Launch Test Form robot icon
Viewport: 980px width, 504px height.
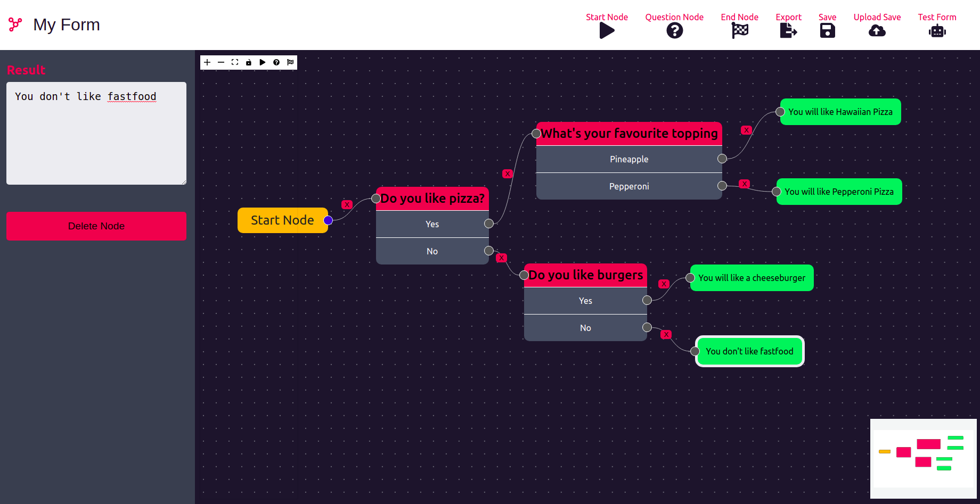[x=937, y=31]
